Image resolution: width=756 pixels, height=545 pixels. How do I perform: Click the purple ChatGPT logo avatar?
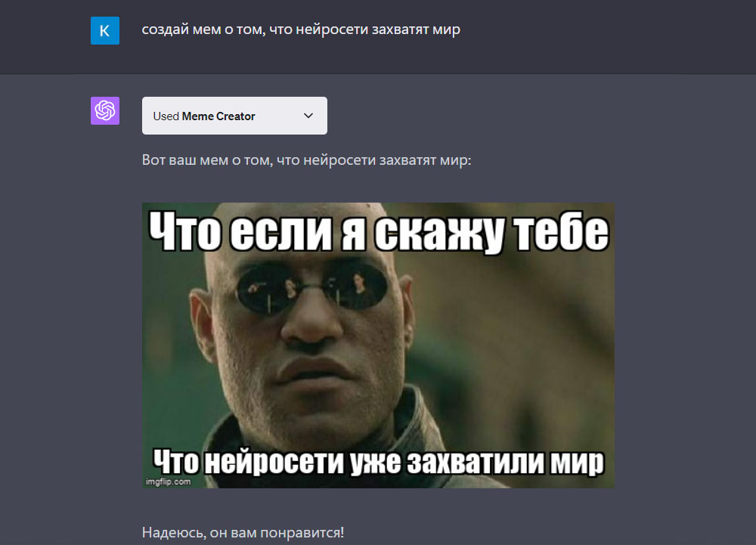[105, 111]
